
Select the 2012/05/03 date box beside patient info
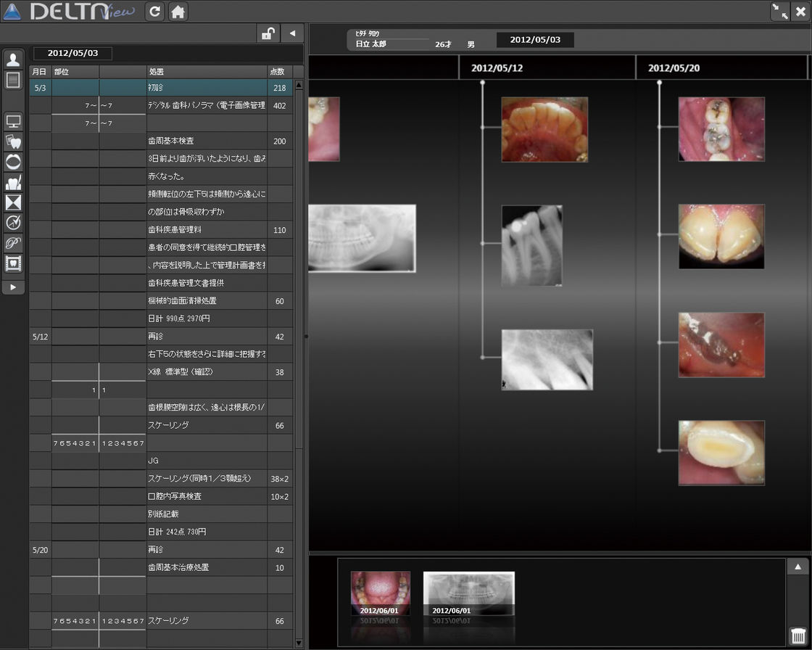click(535, 40)
